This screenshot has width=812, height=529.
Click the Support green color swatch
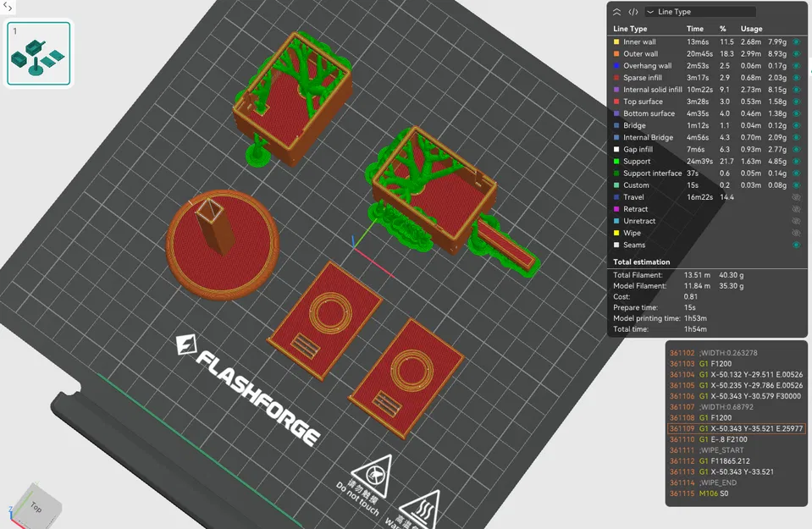tap(616, 161)
